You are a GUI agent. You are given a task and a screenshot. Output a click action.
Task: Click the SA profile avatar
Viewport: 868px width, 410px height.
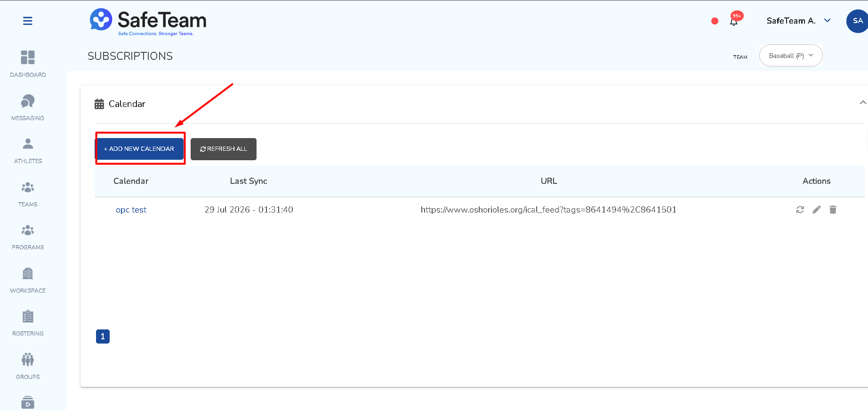(857, 21)
